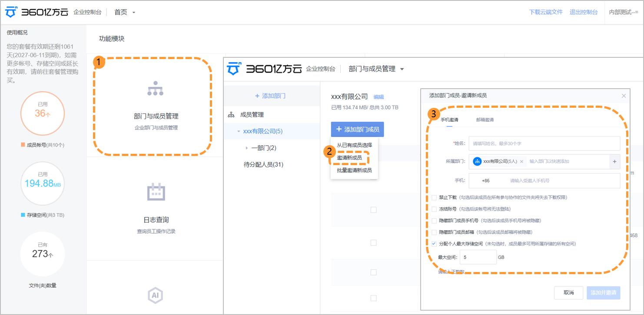Click the 编辑 link beside company name
This screenshot has height=315, width=644.
click(x=379, y=97)
